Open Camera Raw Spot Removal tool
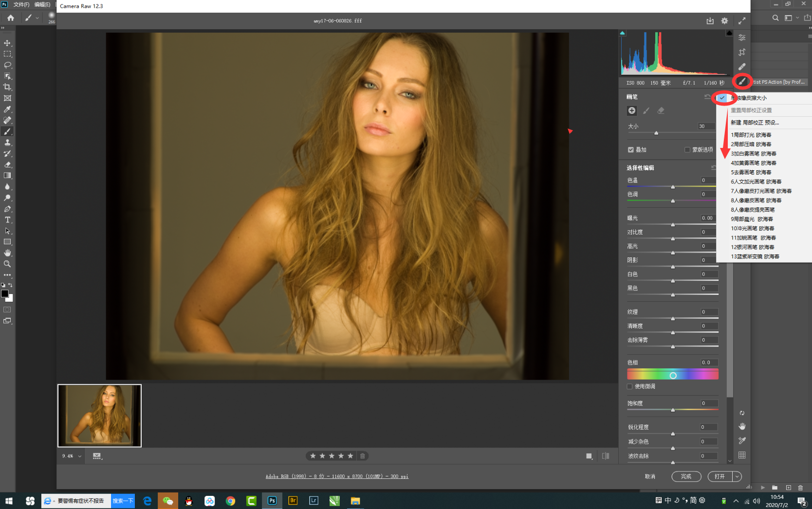Image resolution: width=812 pixels, height=509 pixels. tap(742, 67)
